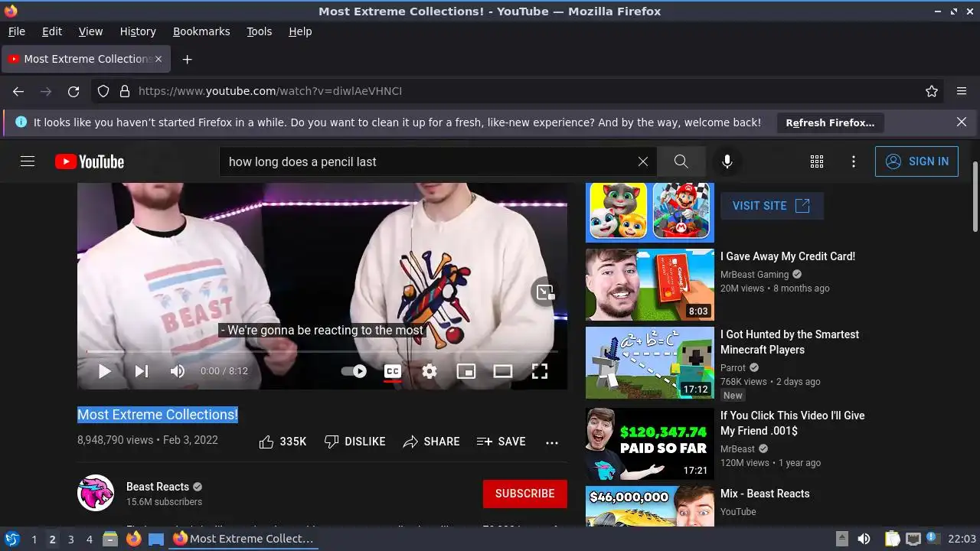Open the File menu

17,31
